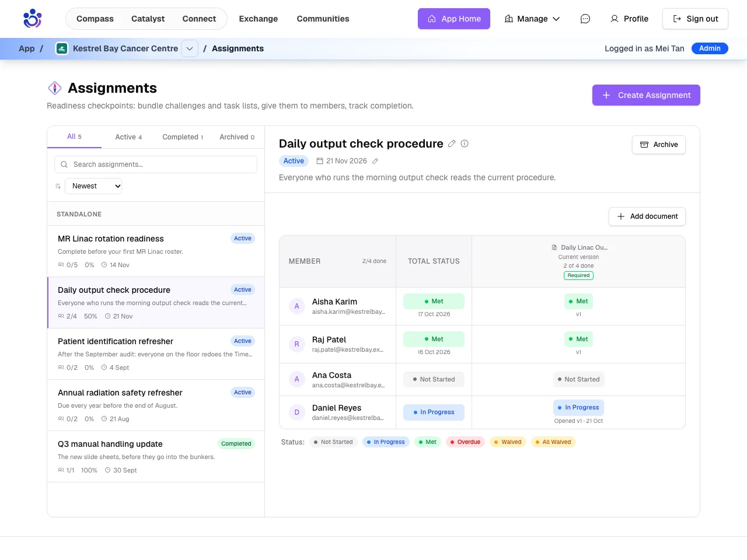Viewport: 747px width, 560px height.
Task: Click the info icon beside assignment title
Action: 465,143
